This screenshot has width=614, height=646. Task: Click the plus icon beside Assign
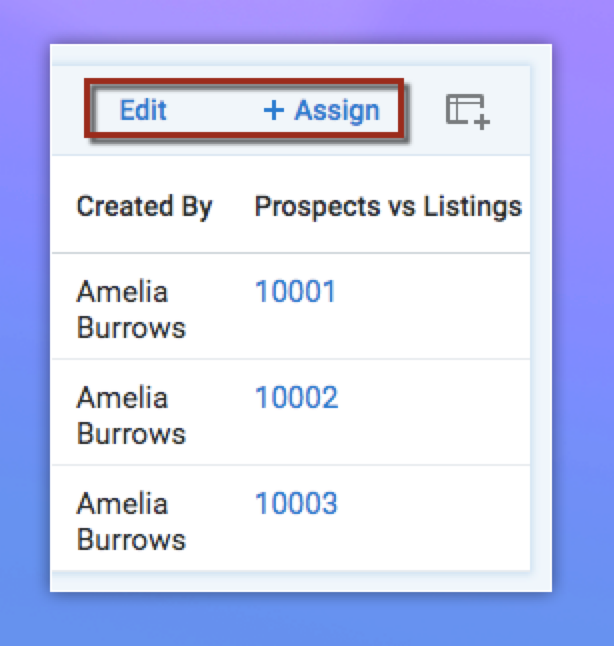(274, 110)
